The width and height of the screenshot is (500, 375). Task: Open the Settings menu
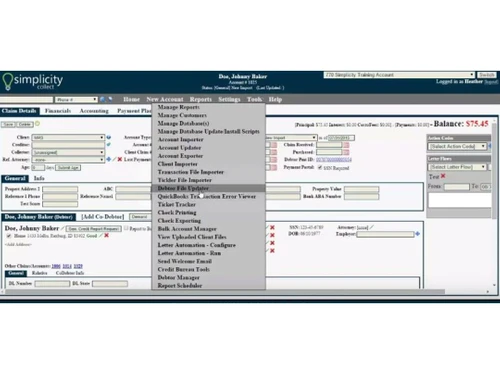229,99
